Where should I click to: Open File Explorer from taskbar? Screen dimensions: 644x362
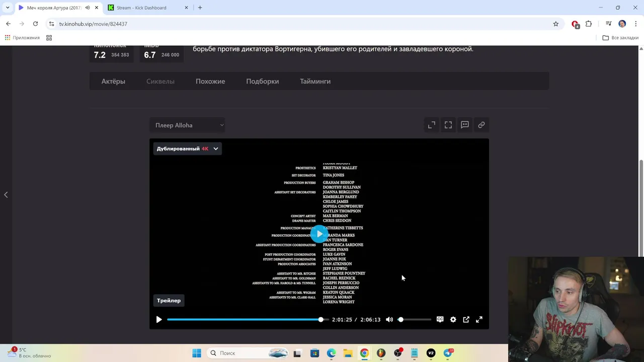click(x=348, y=353)
